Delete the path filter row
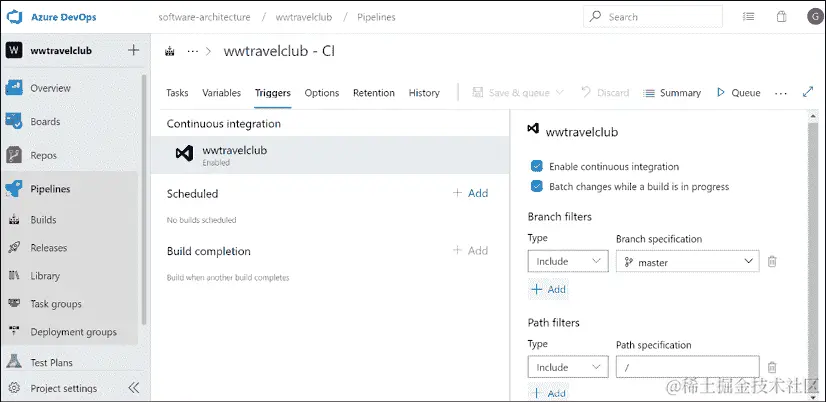The image size is (826, 402). coord(772,367)
